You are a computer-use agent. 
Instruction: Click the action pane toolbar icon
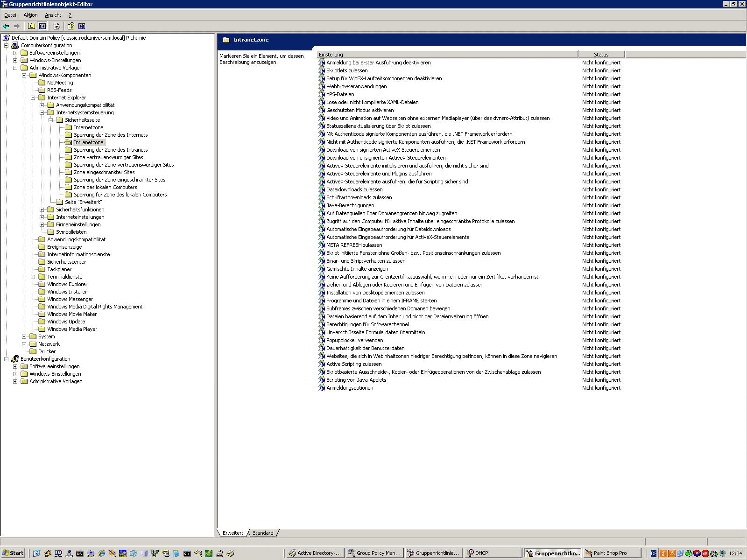pyautogui.click(x=82, y=26)
